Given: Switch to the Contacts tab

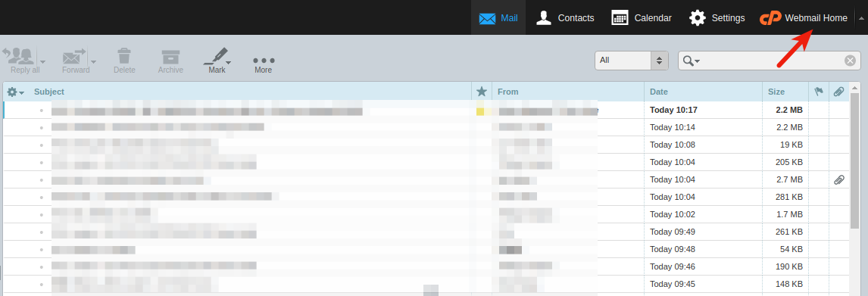Looking at the screenshot, I should tap(565, 17).
